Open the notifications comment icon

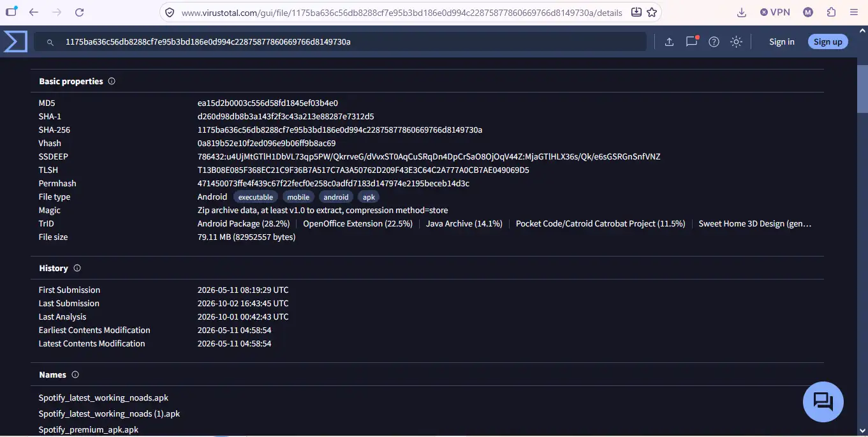691,41
